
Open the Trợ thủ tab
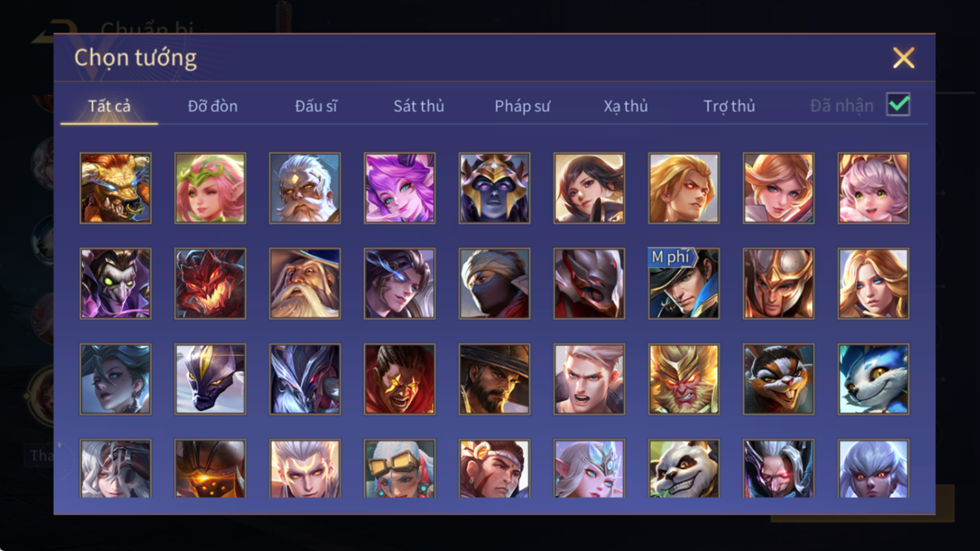[729, 106]
